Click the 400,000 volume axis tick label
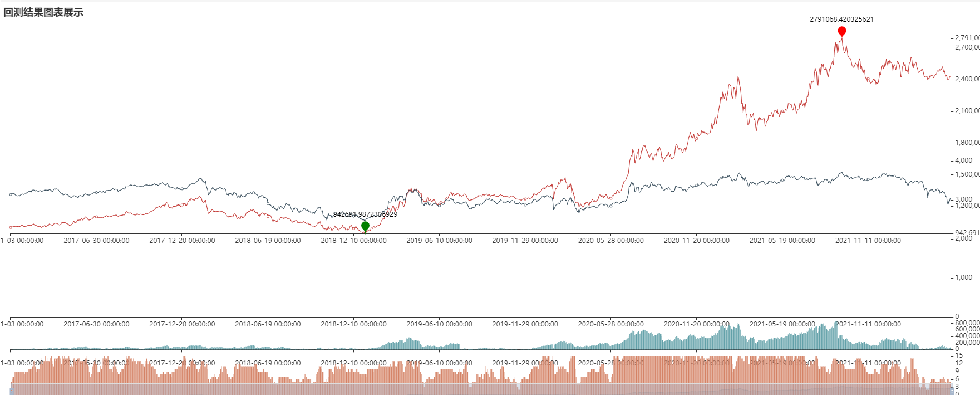The image size is (980, 400). [967, 336]
